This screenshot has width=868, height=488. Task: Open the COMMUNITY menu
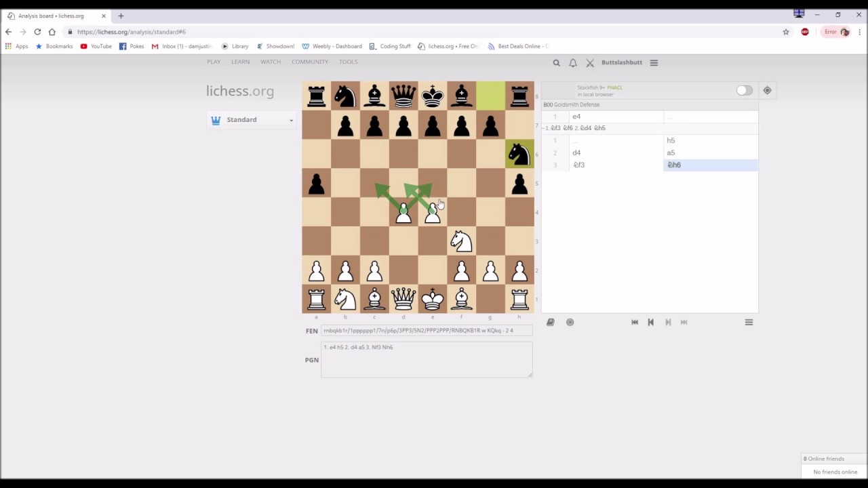[x=310, y=62]
